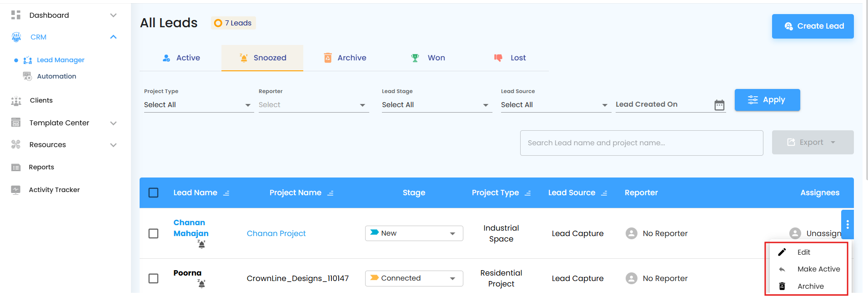Click the Create Lead button

(813, 26)
